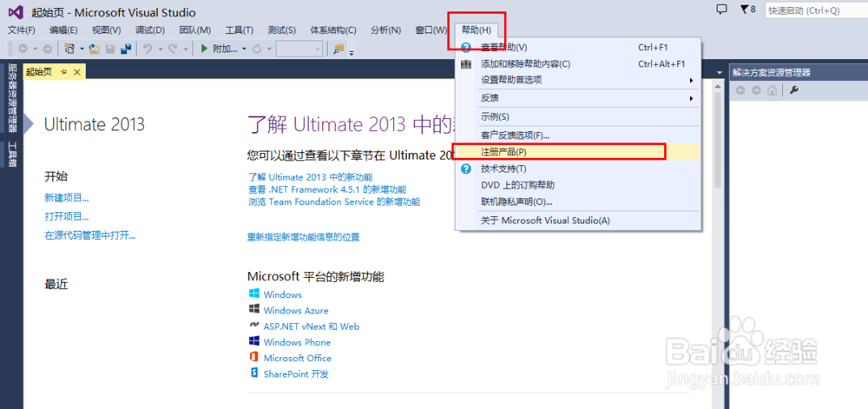Open the Test menu
The image size is (868, 409).
[282, 30]
